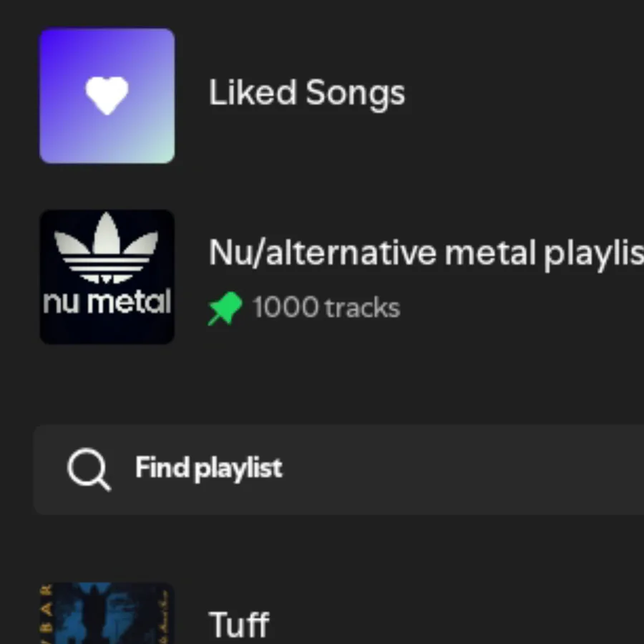Click the word "metal" in playlist title
This screenshot has width=644, height=644.
(490, 253)
